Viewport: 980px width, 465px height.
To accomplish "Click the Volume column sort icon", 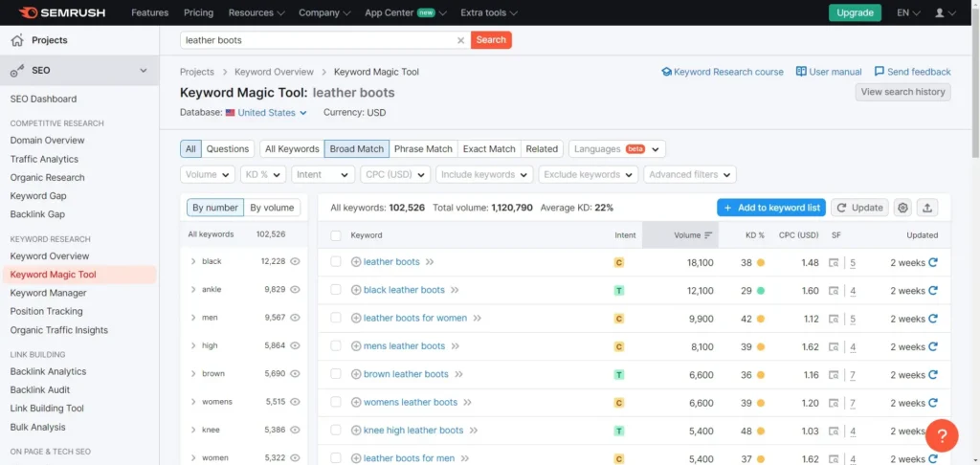I will click(708, 235).
